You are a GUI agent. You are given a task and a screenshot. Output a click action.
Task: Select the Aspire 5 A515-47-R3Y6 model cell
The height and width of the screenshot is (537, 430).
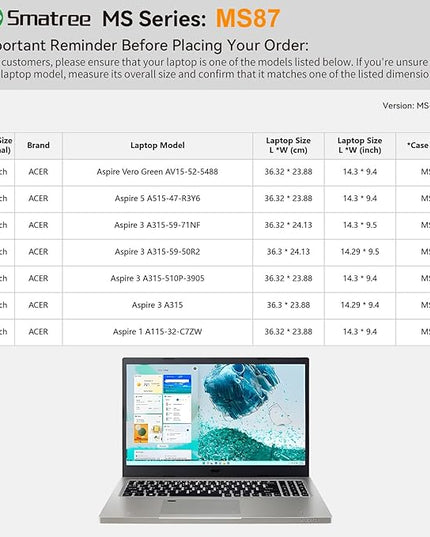157,199
